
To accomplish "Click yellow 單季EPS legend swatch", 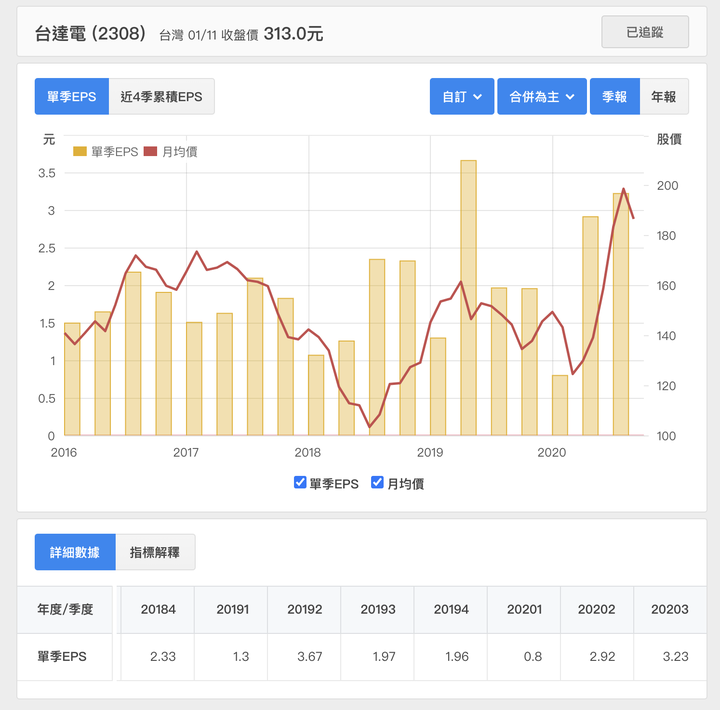I will (80, 152).
